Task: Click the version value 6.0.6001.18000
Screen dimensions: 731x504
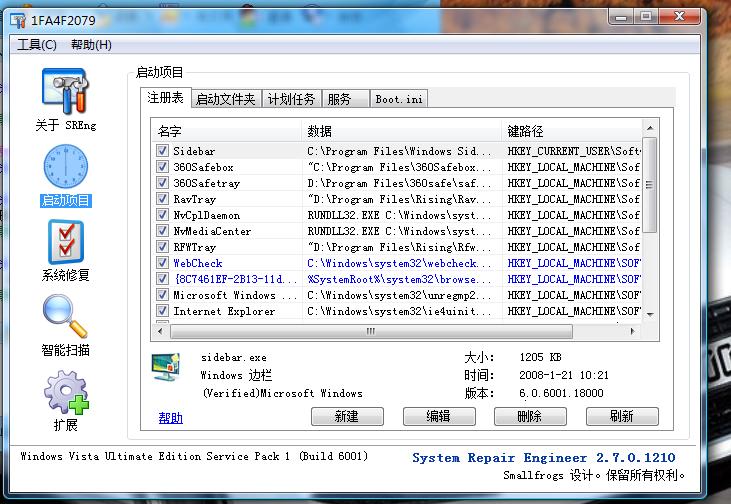Action: click(x=561, y=393)
